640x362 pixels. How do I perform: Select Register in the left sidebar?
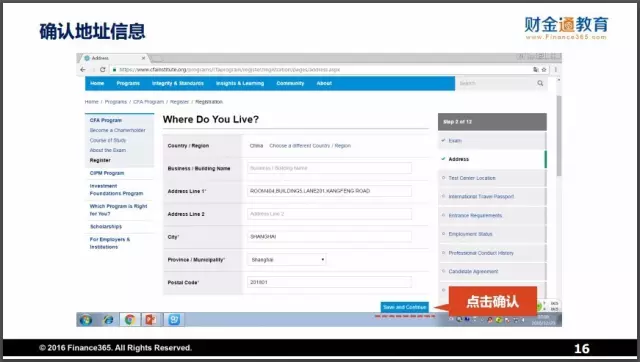click(100, 160)
